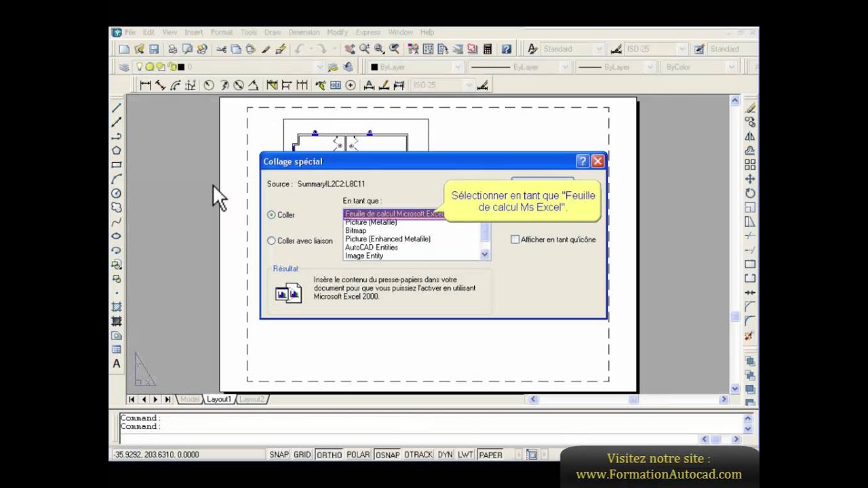Viewport: 868px width, 488px height.
Task: Select the Polygon draw tool
Action: 117,150
